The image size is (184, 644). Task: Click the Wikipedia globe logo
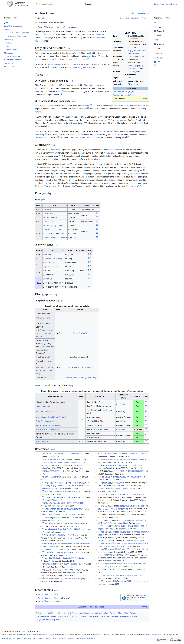click(x=10, y=4)
